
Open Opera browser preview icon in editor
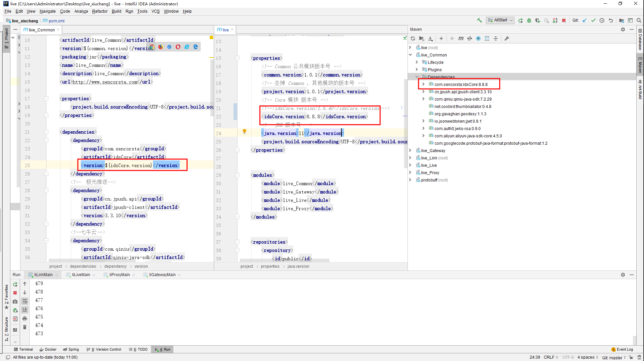[178, 47]
